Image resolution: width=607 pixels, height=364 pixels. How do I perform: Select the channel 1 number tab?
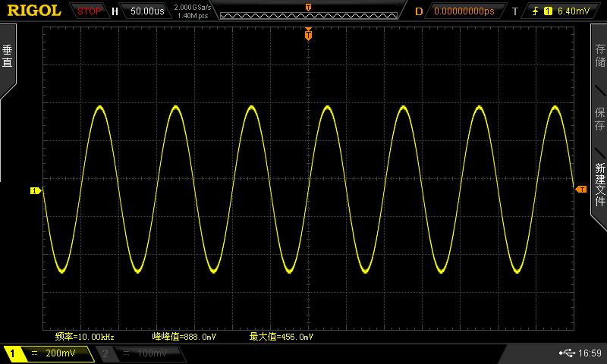coord(12,353)
